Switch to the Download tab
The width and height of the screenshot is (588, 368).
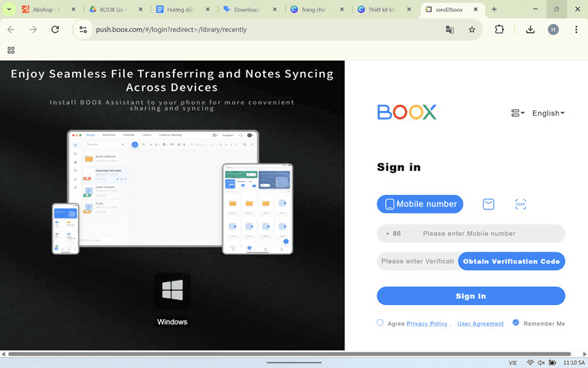[246, 9]
